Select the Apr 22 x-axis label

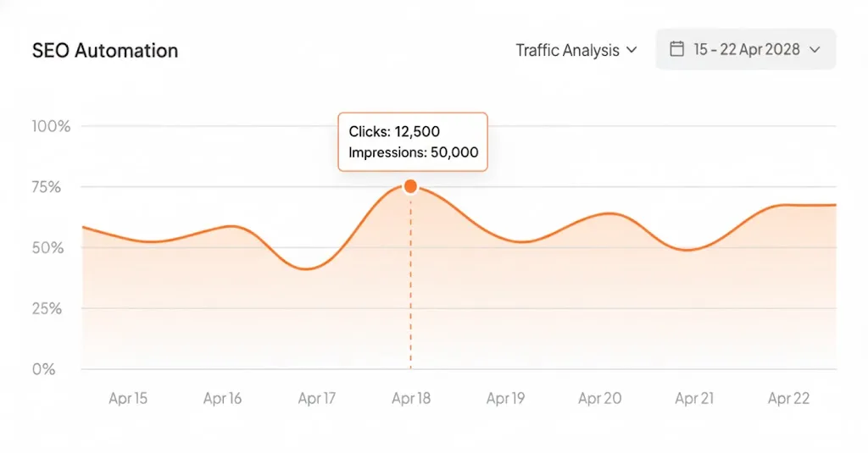[x=789, y=398]
